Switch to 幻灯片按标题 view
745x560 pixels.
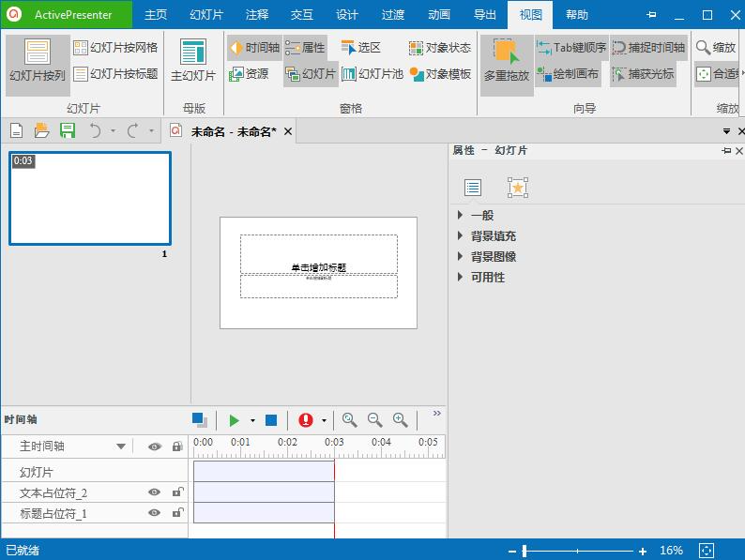pos(115,73)
